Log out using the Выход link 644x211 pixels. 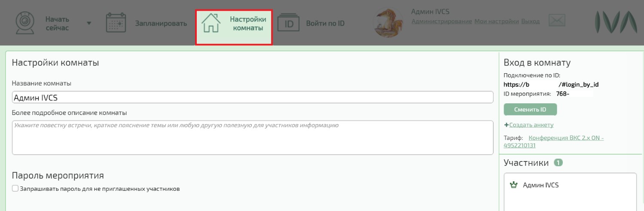coord(530,21)
